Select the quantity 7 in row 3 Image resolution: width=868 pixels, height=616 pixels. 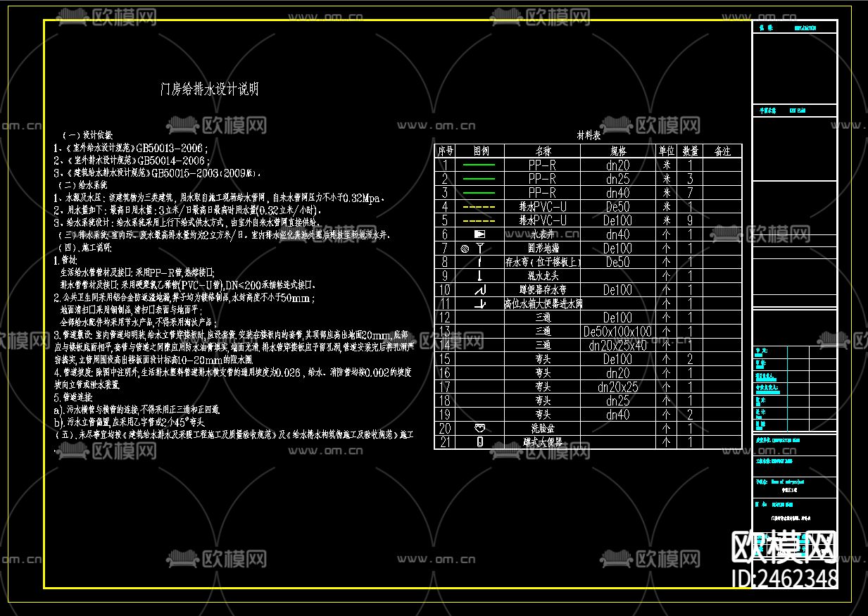click(691, 192)
